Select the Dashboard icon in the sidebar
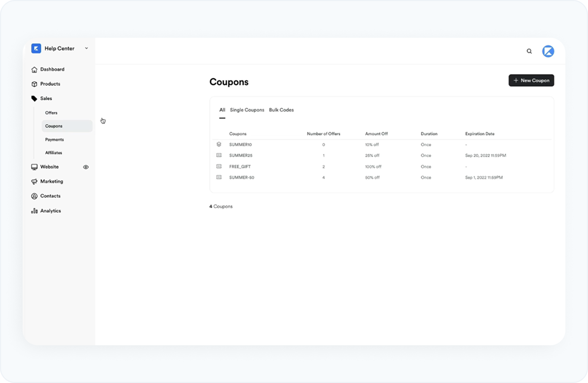The width and height of the screenshot is (588, 383). 34,69
